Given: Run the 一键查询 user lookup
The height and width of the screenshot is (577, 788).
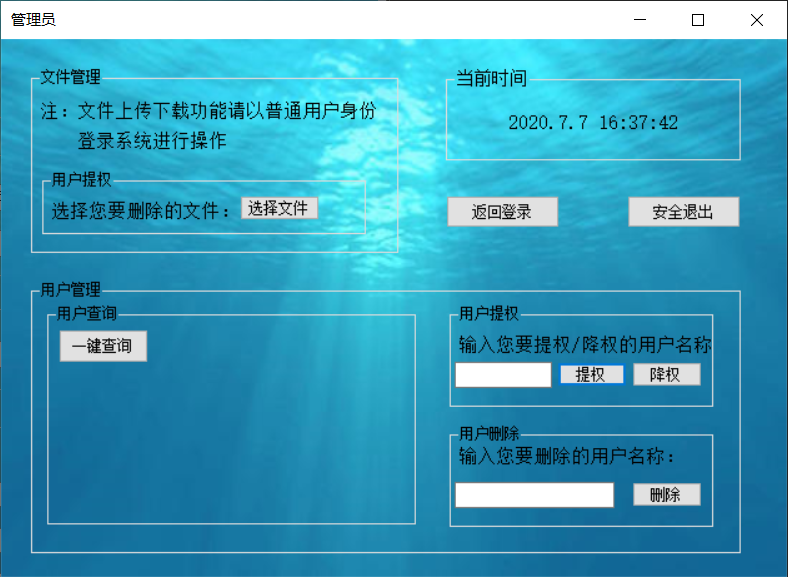Looking at the screenshot, I should (x=103, y=346).
